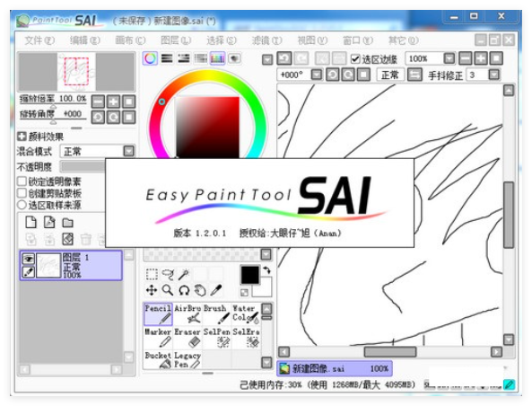
Task: Expand the 颜料效果 section
Action: tap(22, 137)
